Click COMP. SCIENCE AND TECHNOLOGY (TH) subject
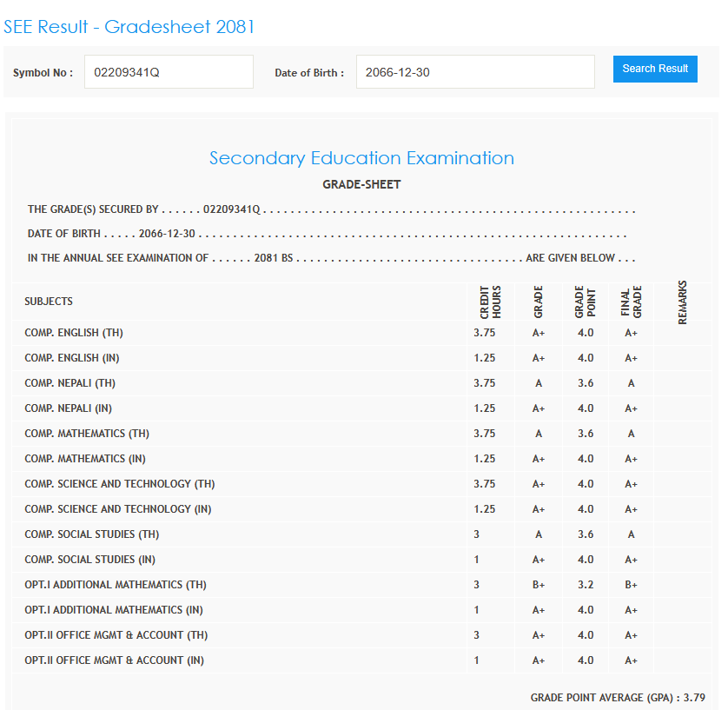This screenshot has width=728, height=710. pos(120,484)
